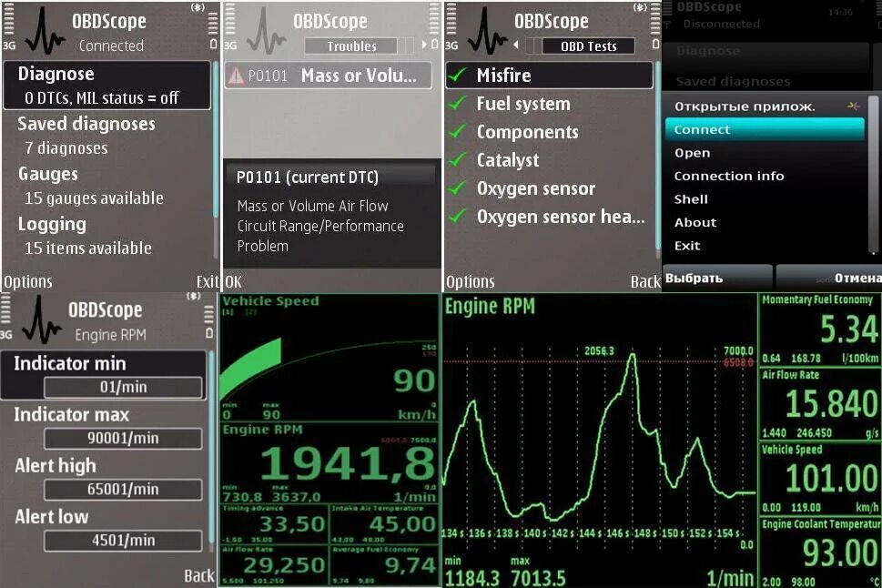Image resolution: width=882 pixels, height=588 pixels.
Task: Click the Air Flow Rate value 15.840
Action: tap(831, 404)
